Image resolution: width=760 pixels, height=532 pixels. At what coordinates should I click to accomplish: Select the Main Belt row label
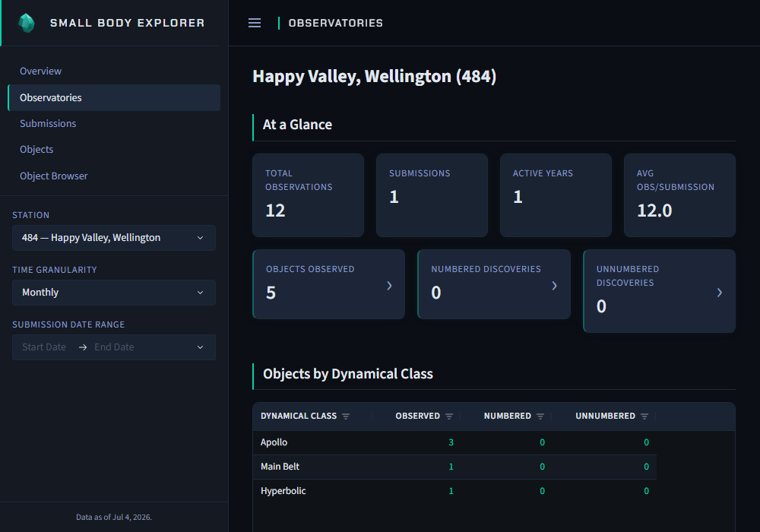pos(280,467)
